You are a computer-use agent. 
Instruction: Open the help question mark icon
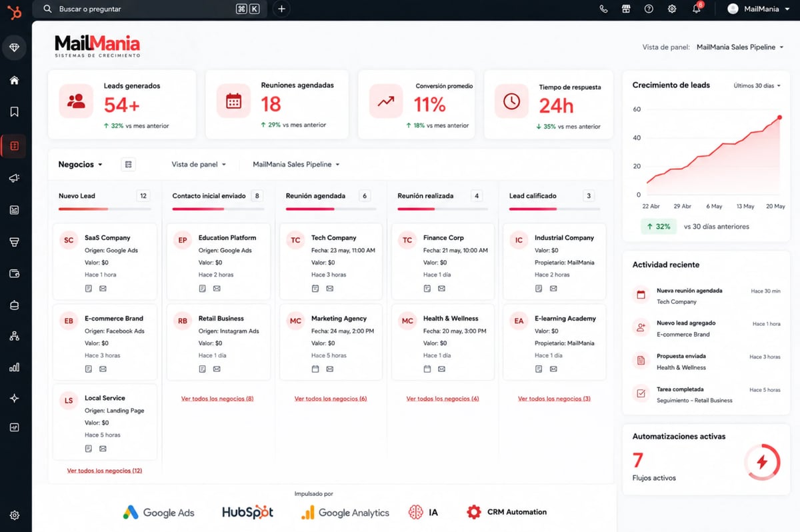point(649,9)
